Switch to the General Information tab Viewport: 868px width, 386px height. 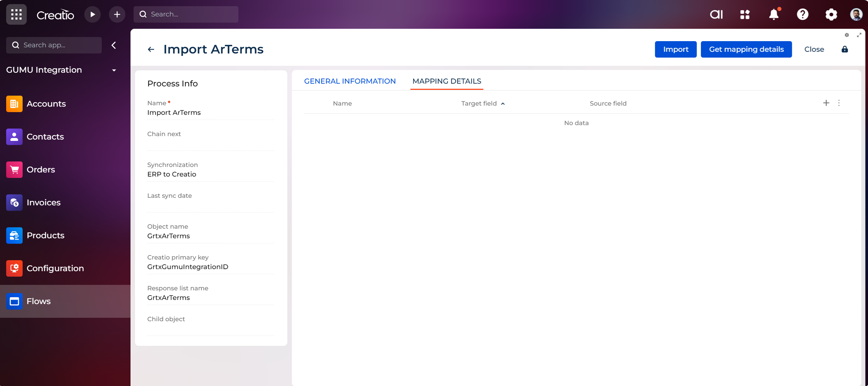[350, 81]
